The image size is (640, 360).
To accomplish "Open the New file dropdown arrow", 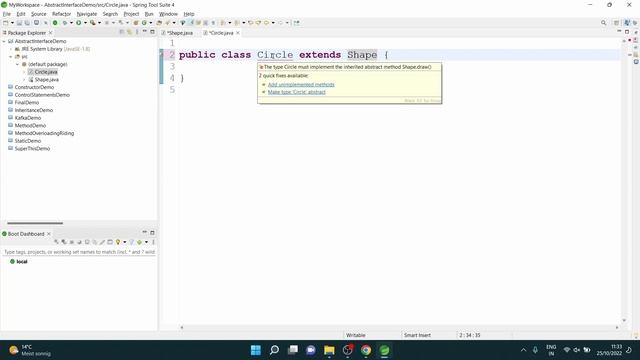I will click(12, 23).
